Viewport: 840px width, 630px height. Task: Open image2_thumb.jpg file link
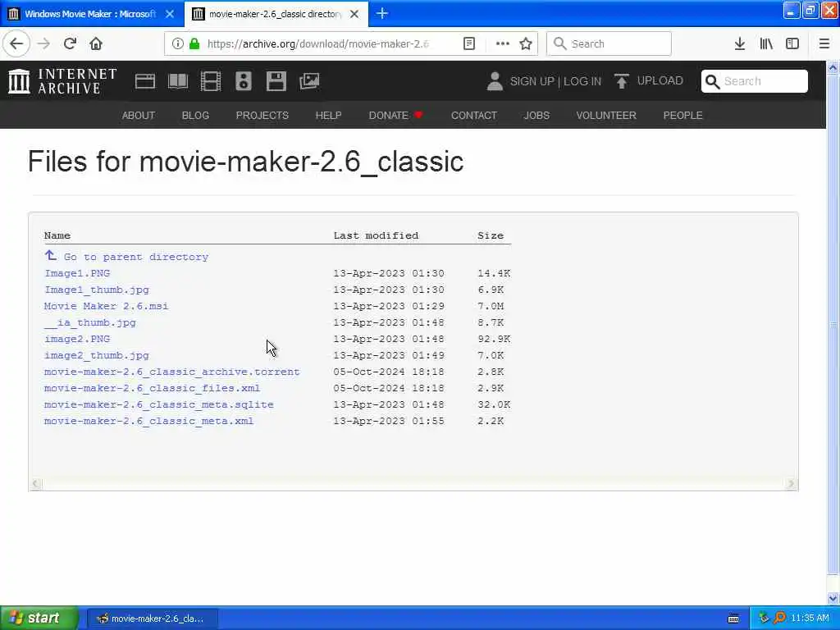(x=97, y=355)
